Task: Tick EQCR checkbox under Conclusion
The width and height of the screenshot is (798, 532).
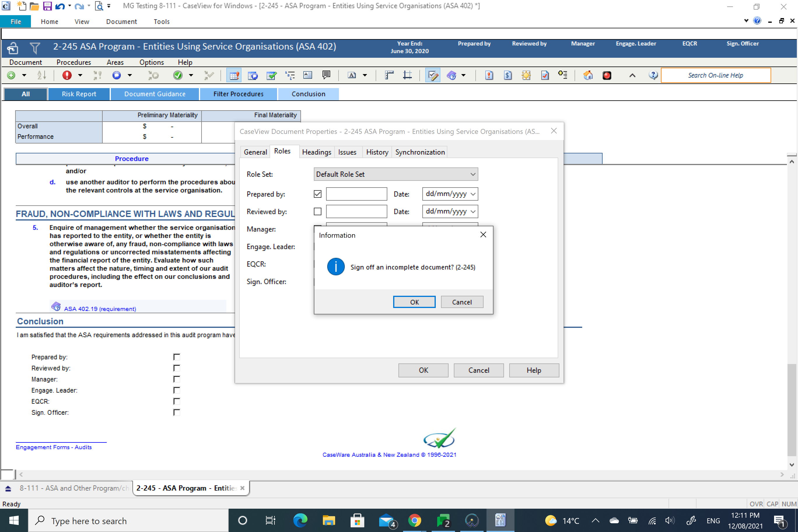Action: click(x=176, y=401)
